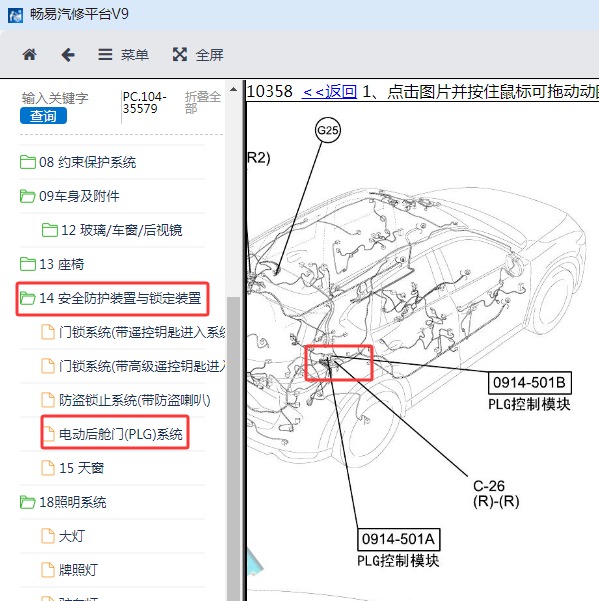Go to the home page icon
The height and width of the screenshot is (601, 599).
tap(30, 55)
